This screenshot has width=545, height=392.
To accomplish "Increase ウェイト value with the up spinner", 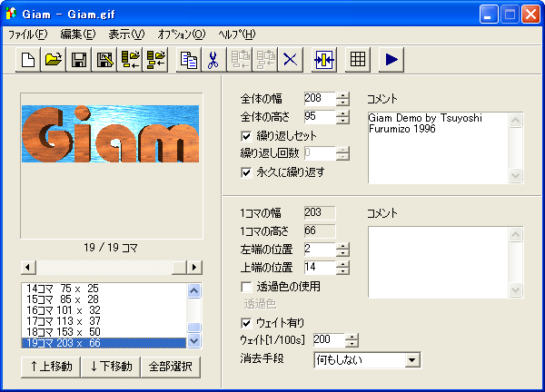I will [352, 337].
